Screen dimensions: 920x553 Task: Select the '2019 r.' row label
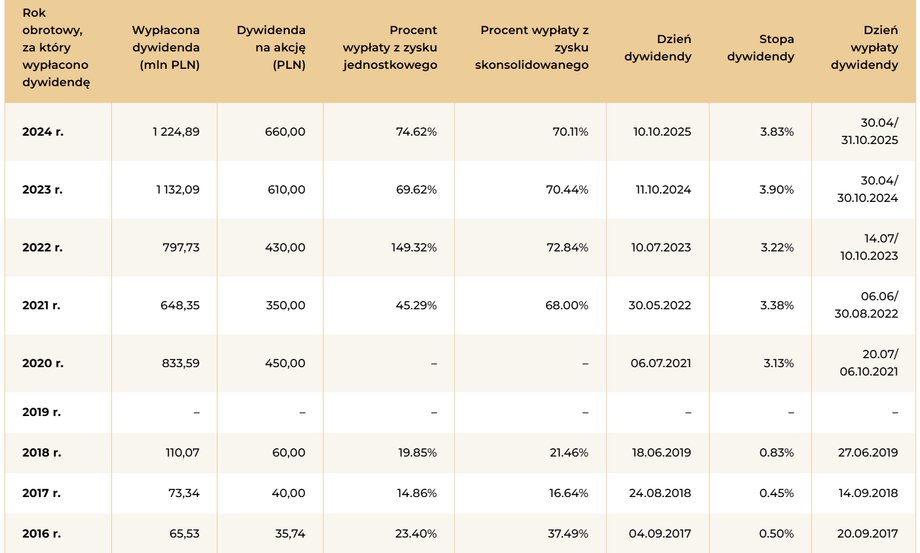[41, 412]
